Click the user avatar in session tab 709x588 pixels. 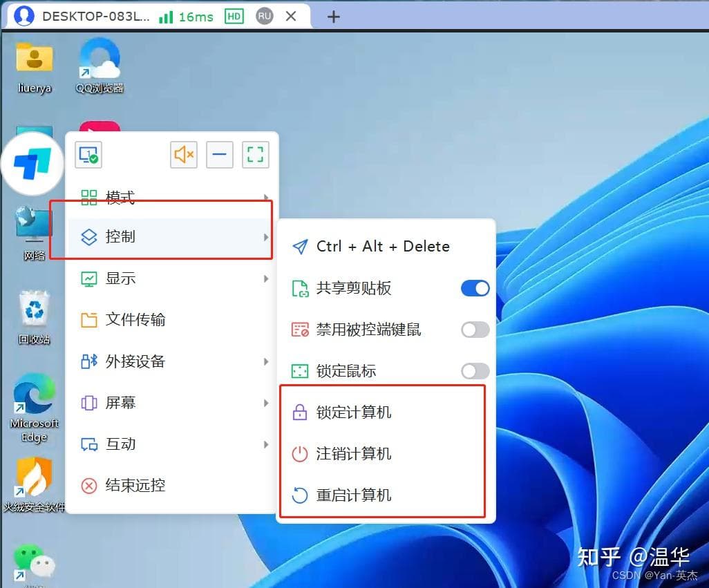click(24, 16)
